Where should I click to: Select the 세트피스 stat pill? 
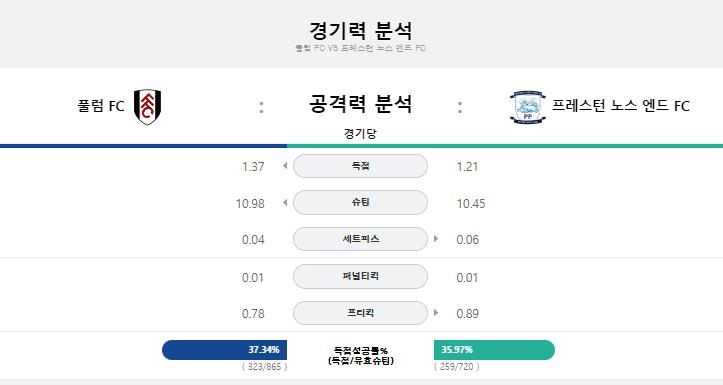(360, 239)
